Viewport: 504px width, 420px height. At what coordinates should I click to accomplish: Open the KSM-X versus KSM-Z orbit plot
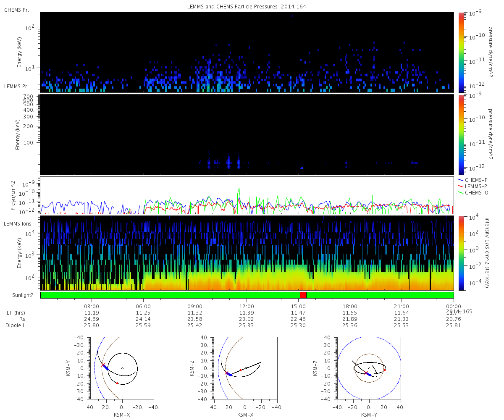click(x=245, y=368)
